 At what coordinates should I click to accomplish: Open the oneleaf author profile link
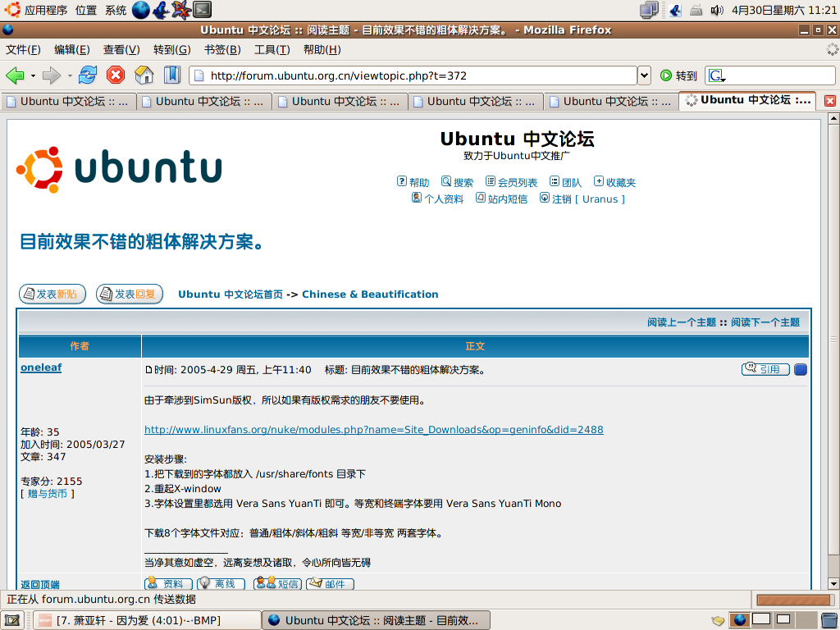pos(41,367)
